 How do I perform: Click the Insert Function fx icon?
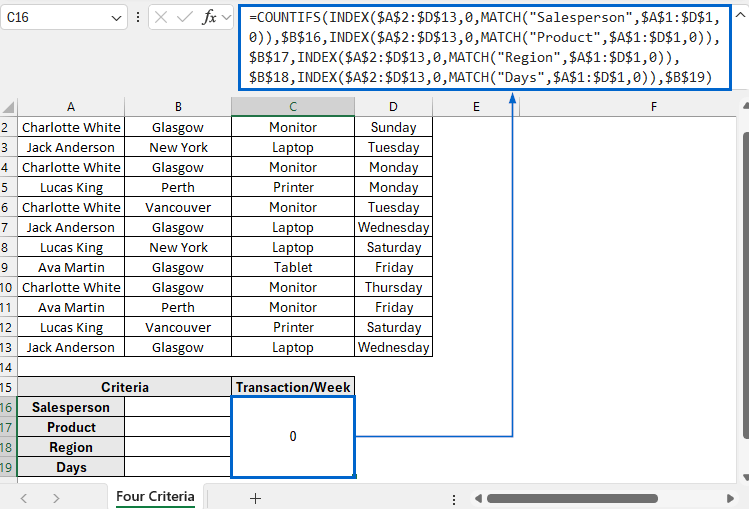[209, 18]
